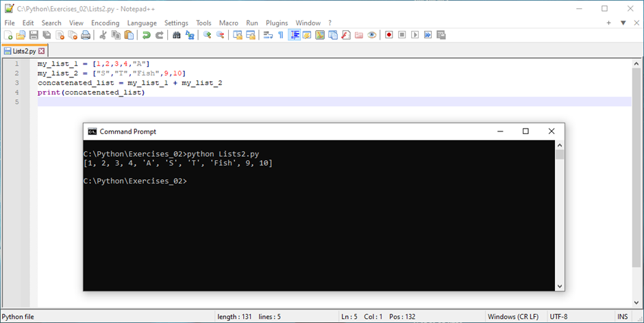Screen dimensions: 644x323
Task: Toggle synchronize vertical scrolling icon
Action: [238, 36]
